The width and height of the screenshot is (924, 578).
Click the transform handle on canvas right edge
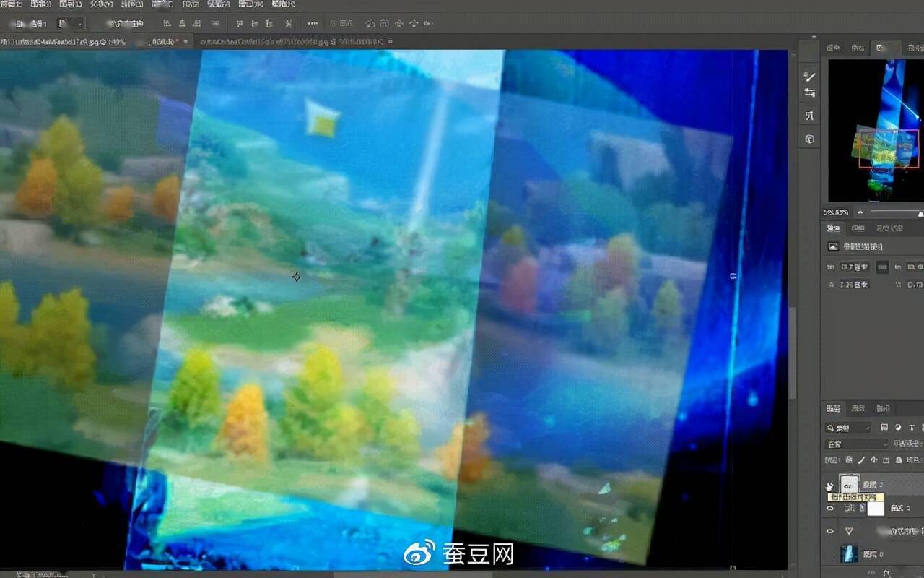click(733, 276)
